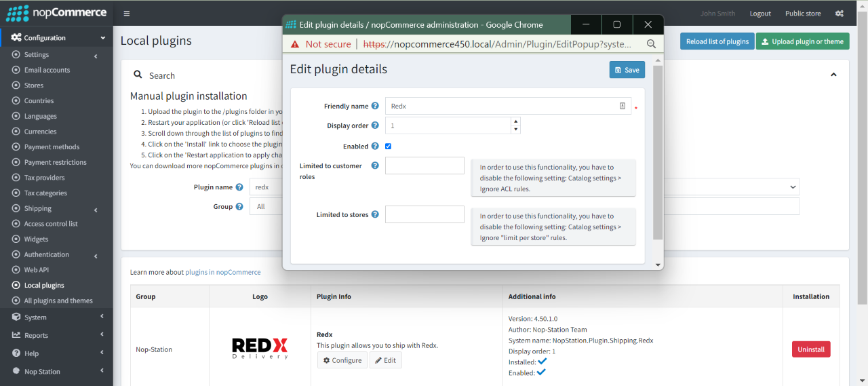This screenshot has height=386, width=868.
Task: Edit the Redx plugin
Action: (x=385, y=360)
